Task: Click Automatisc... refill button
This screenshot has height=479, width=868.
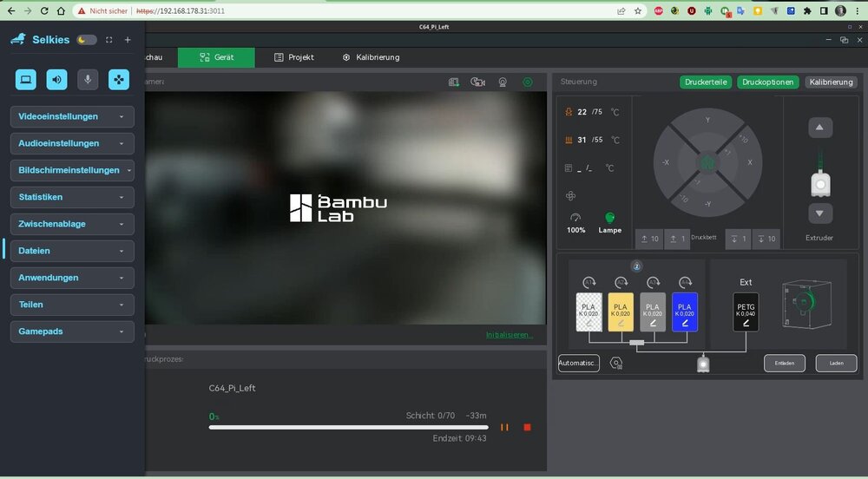Action: coord(578,364)
